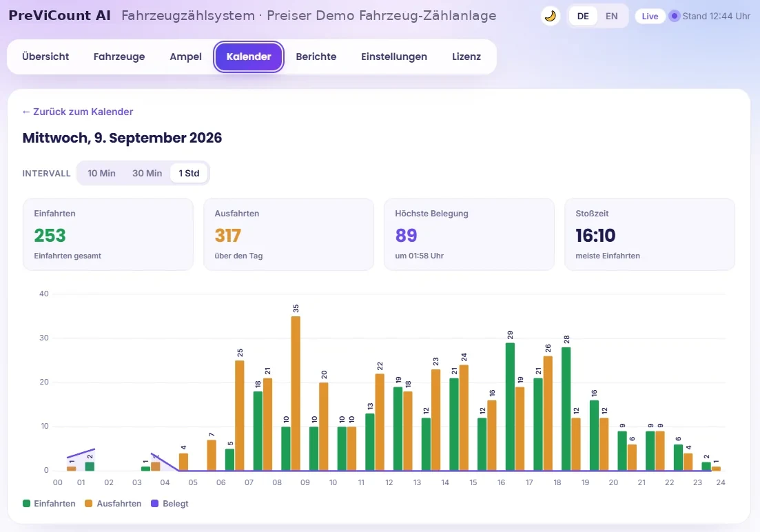Click the purple Belegt legend swatch
760x532 pixels.
pyautogui.click(x=154, y=503)
